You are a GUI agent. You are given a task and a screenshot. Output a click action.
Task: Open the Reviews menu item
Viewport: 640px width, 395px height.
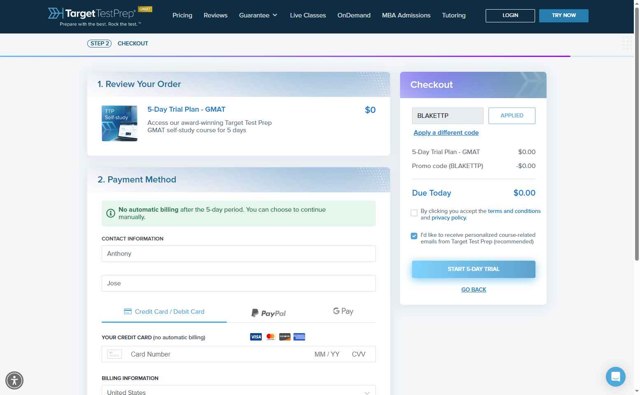pyautogui.click(x=216, y=15)
